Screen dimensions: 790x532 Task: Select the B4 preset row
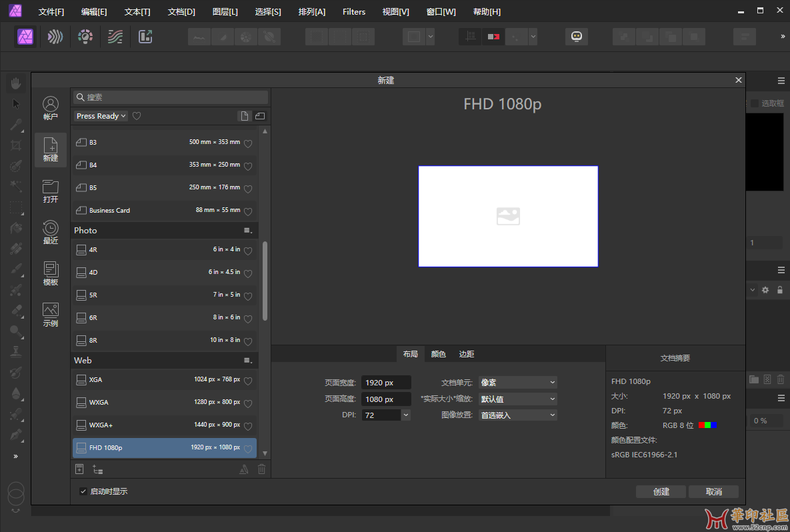tap(164, 165)
